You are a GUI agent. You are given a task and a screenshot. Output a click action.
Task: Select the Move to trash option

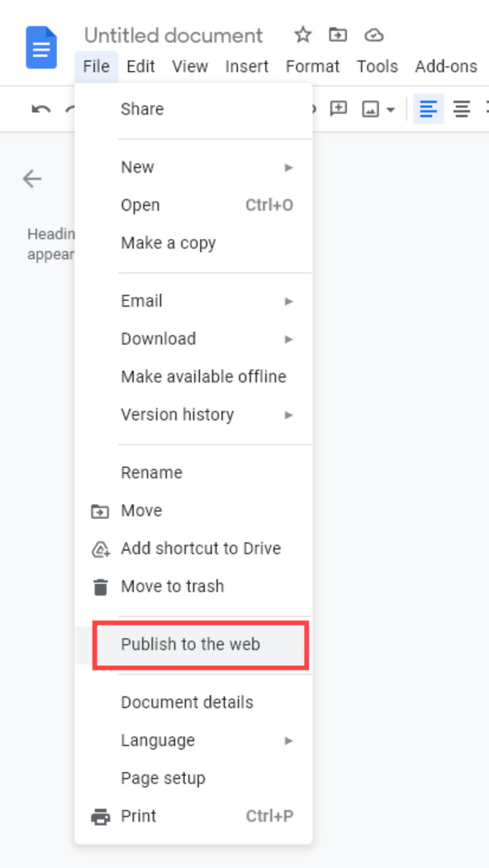pos(172,586)
